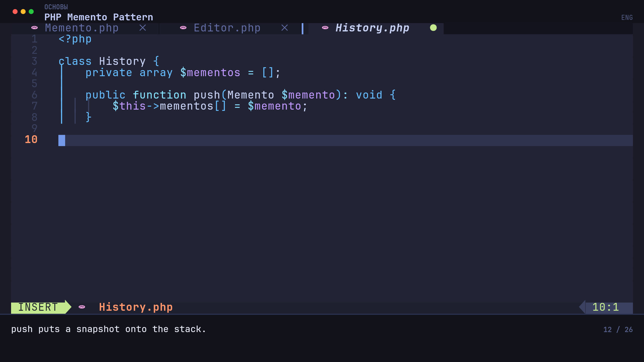The image size is (644, 362).
Task: Close the Editor.php tab
Action: pyautogui.click(x=285, y=28)
